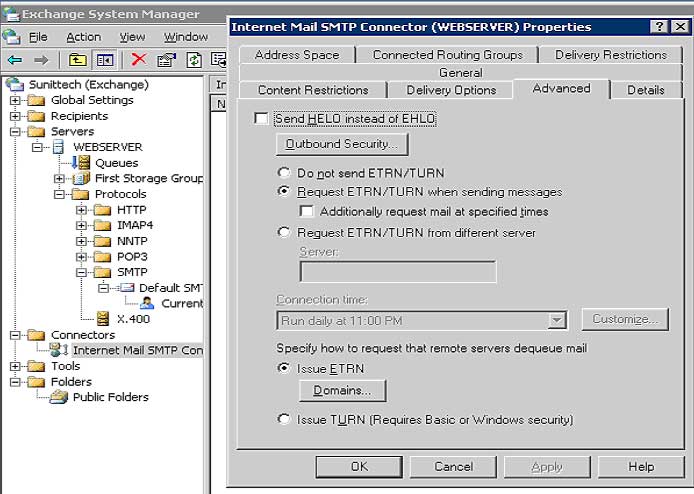Click the Back arrow toolbar icon
This screenshot has height=494, width=694.
click(x=15, y=60)
